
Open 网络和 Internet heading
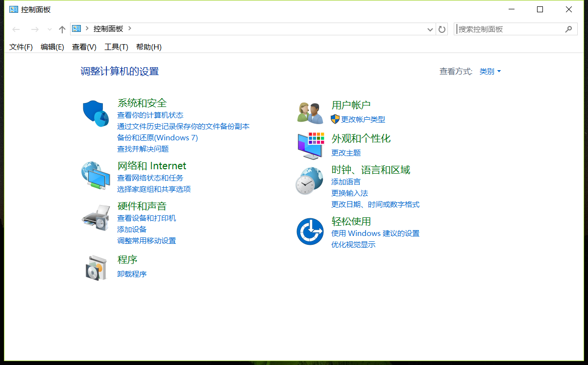point(152,166)
